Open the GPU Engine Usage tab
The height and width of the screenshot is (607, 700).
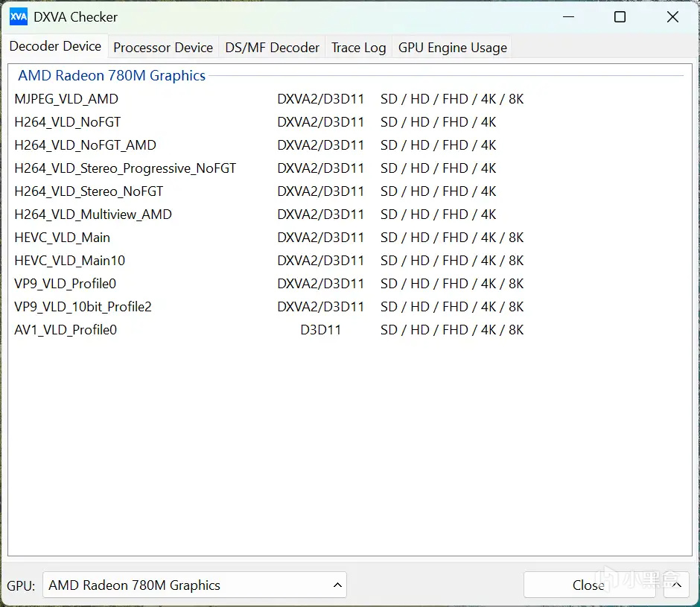point(452,48)
